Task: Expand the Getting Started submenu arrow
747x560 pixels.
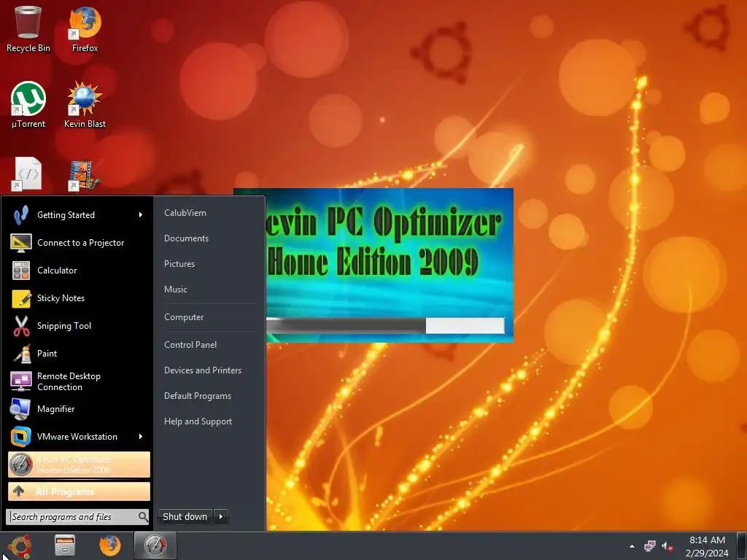Action: pyautogui.click(x=141, y=215)
